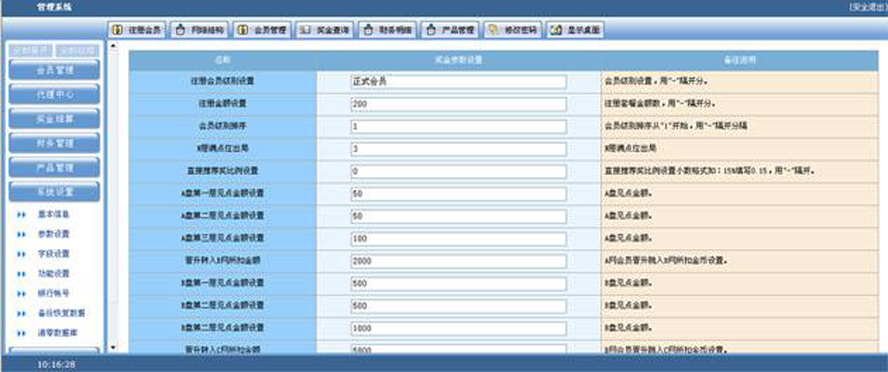Click the 晋升转入B网所扣金额 field with 2000
The width and height of the screenshot is (888, 372).
[x=458, y=262]
